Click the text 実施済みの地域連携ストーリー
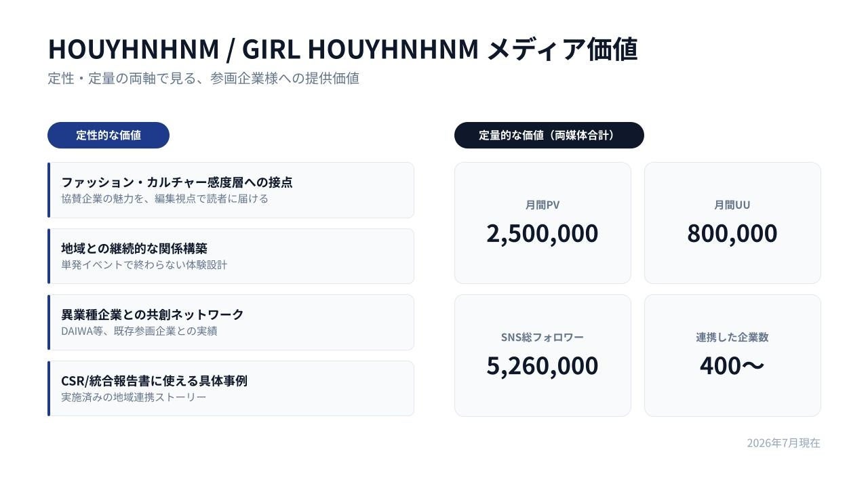Viewport: 868px width, 488px height. pyautogui.click(x=134, y=396)
